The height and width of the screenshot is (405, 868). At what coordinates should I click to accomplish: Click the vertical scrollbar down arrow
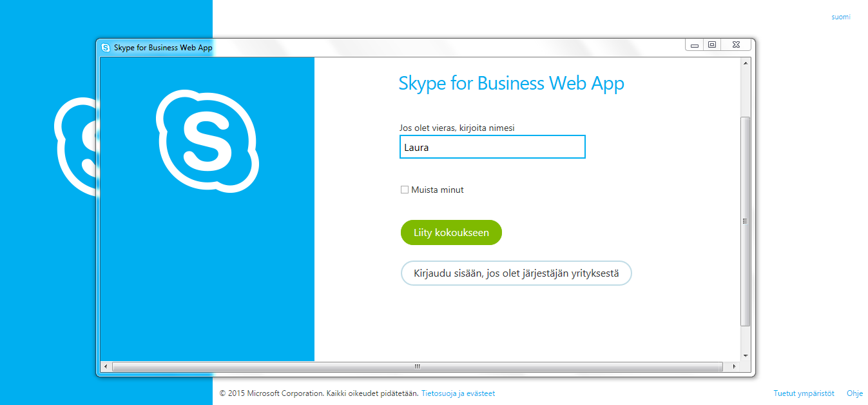tap(746, 355)
